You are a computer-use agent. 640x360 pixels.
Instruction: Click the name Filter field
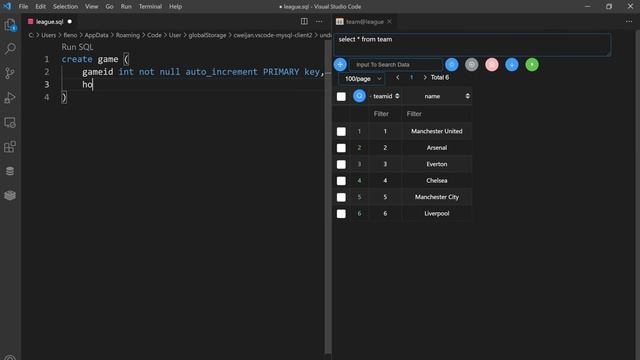point(436,114)
